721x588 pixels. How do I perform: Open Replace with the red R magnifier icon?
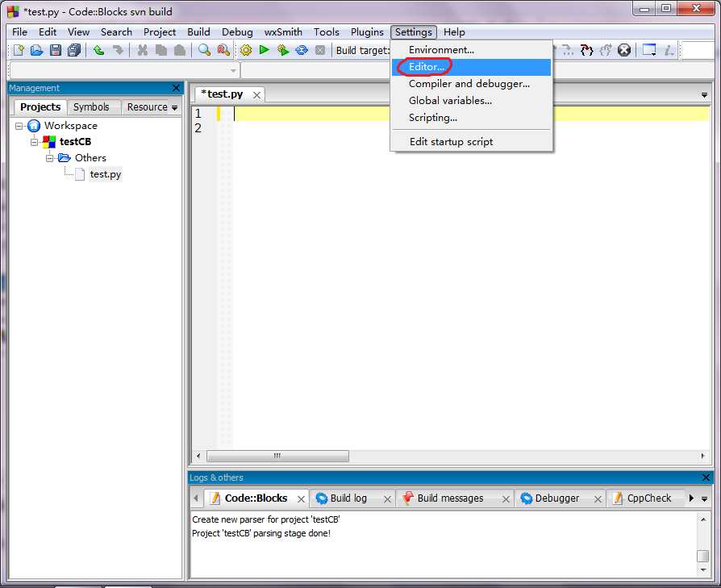pos(223,50)
